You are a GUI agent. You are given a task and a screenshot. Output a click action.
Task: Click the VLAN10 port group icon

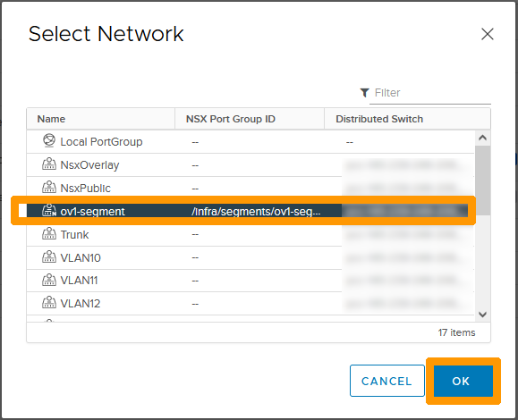[x=49, y=256]
